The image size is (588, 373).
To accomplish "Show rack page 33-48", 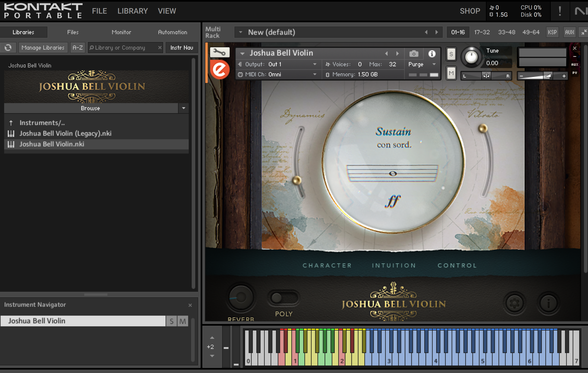I will (506, 32).
